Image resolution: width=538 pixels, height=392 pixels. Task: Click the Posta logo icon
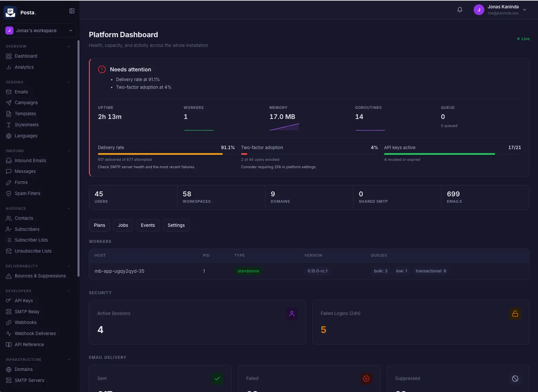click(x=10, y=12)
